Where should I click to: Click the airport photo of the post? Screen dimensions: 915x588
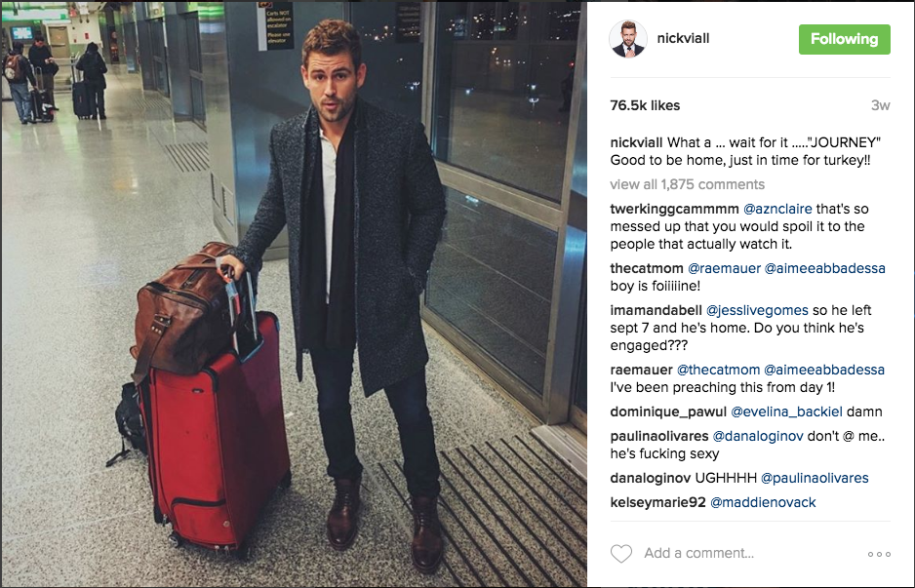(x=295, y=294)
